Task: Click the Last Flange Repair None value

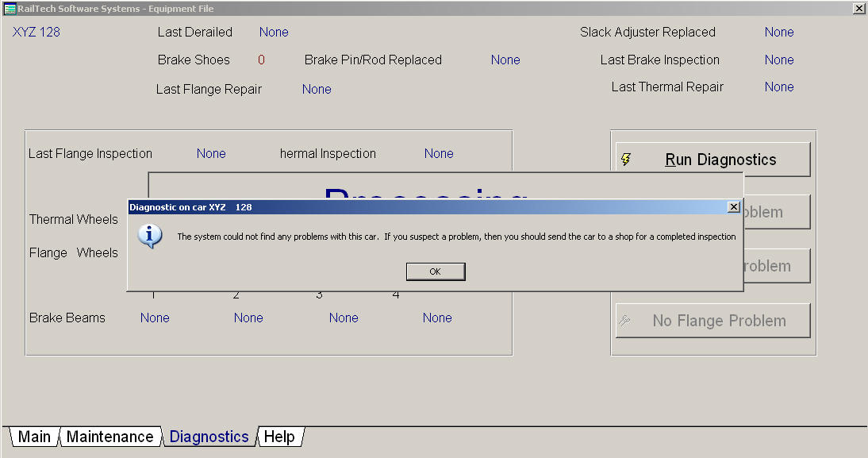Action: [x=317, y=89]
